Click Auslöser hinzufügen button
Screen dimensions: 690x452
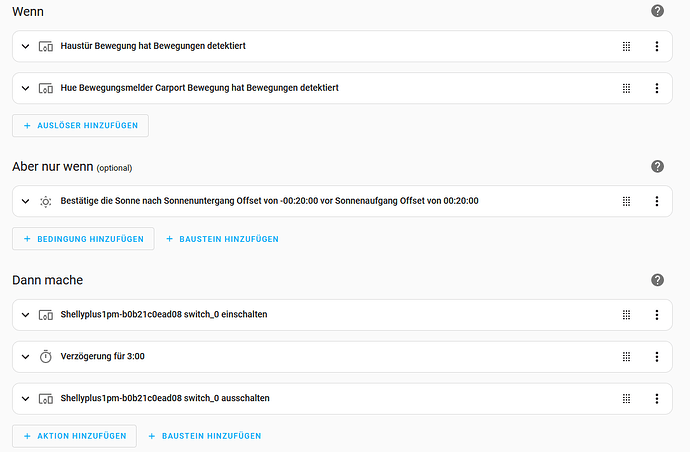pyautogui.click(x=81, y=126)
